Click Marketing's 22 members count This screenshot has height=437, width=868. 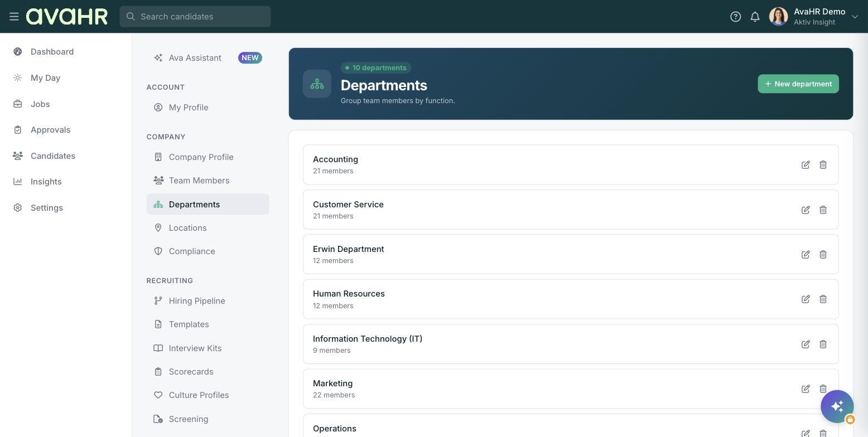tap(334, 395)
